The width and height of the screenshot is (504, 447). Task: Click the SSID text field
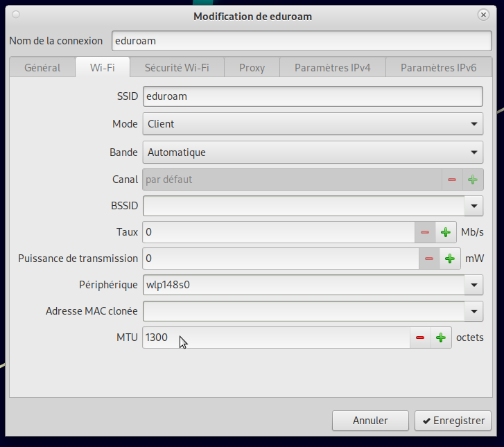tap(312, 96)
